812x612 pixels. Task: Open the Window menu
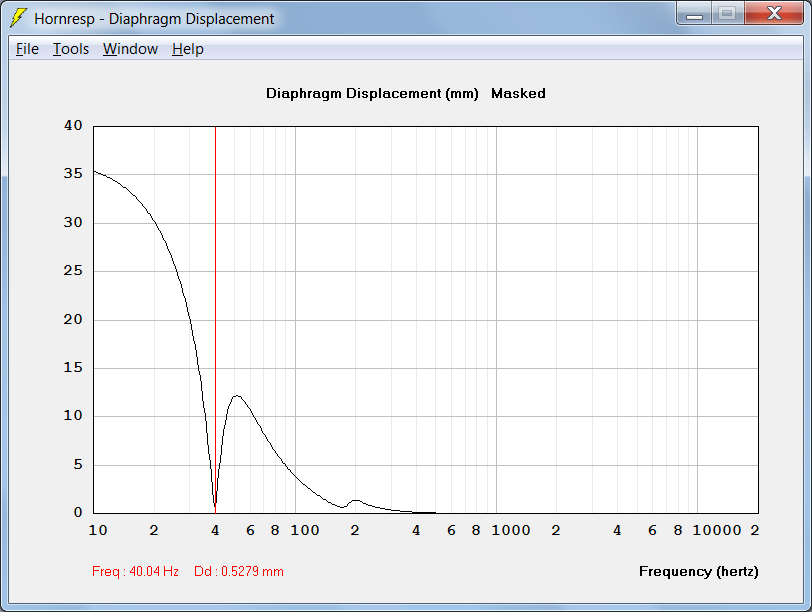coord(130,49)
